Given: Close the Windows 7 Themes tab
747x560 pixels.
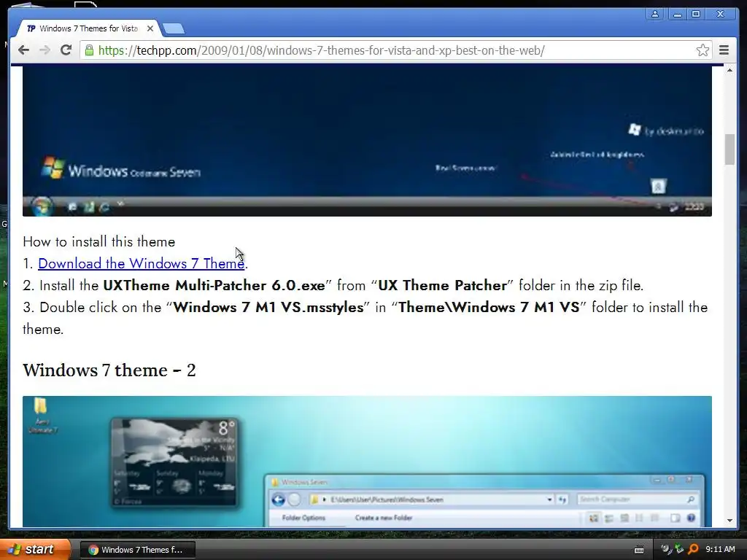Looking at the screenshot, I should point(150,28).
